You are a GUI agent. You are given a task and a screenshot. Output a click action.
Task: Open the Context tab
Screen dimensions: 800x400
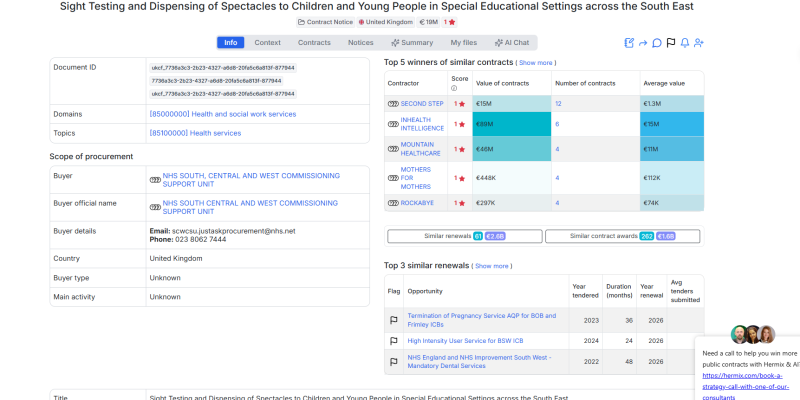tap(267, 43)
